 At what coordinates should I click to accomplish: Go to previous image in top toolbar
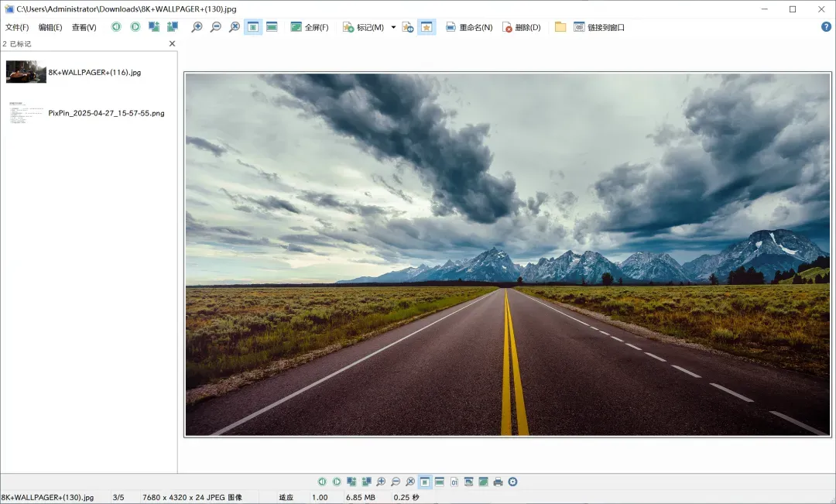point(115,26)
